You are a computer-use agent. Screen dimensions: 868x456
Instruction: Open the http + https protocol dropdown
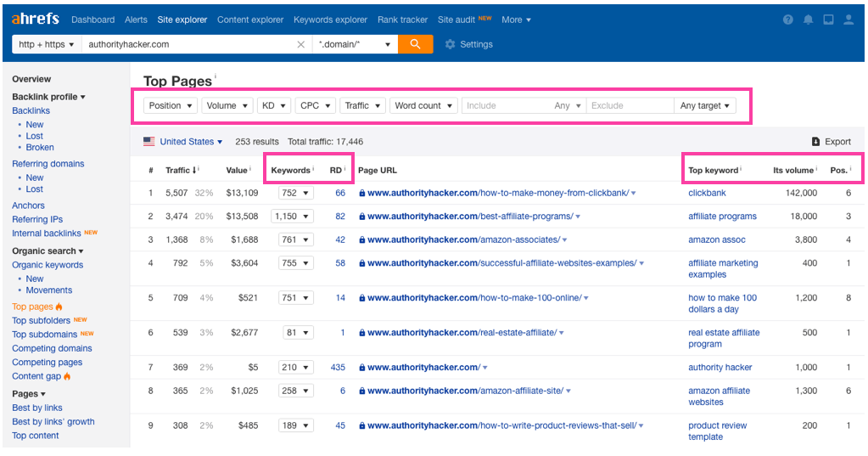[47, 44]
